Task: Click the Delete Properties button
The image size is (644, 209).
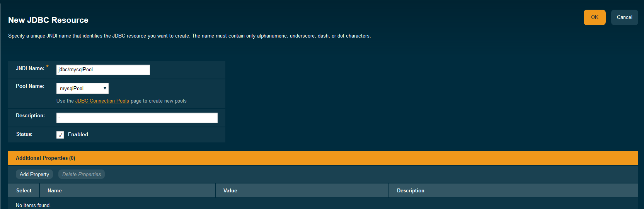Action: (82, 174)
